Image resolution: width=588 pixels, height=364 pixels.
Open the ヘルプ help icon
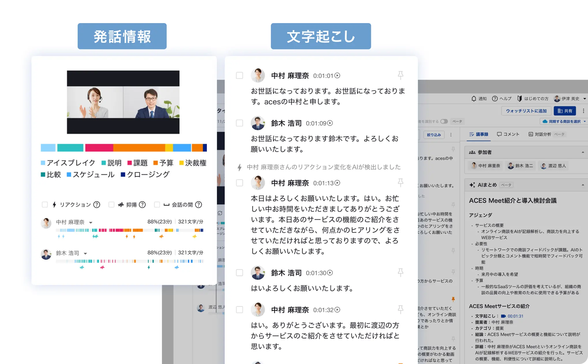pos(495,99)
